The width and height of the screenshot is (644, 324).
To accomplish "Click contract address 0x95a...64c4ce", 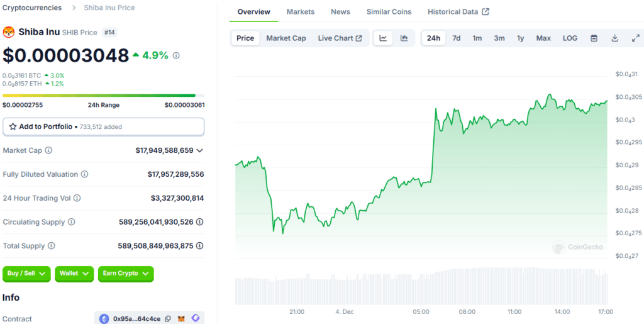I will tap(136, 319).
